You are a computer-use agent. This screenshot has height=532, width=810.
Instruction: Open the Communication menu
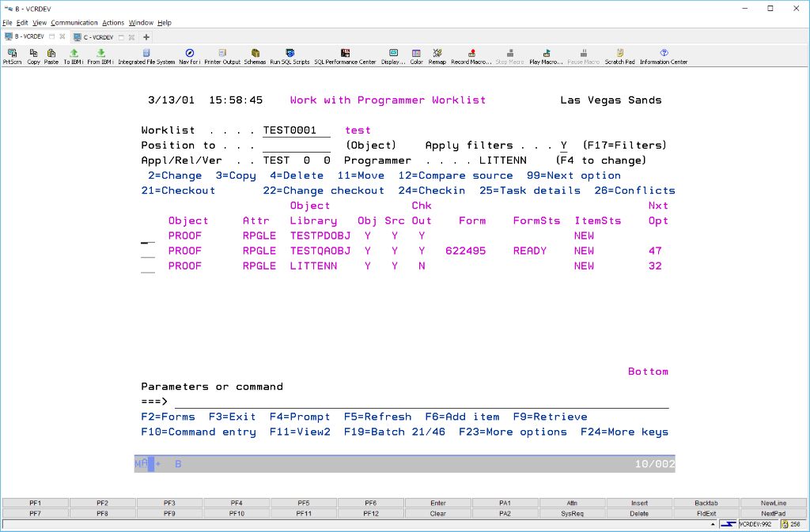pyautogui.click(x=74, y=23)
